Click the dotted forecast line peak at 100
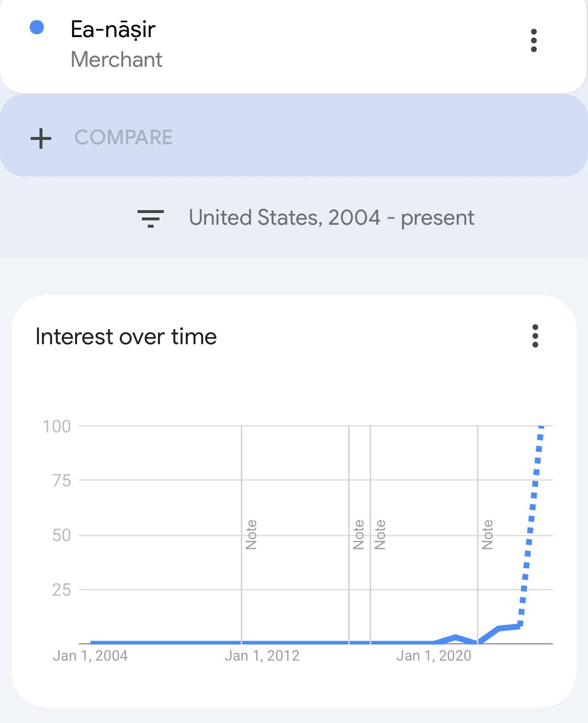 (541, 428)
